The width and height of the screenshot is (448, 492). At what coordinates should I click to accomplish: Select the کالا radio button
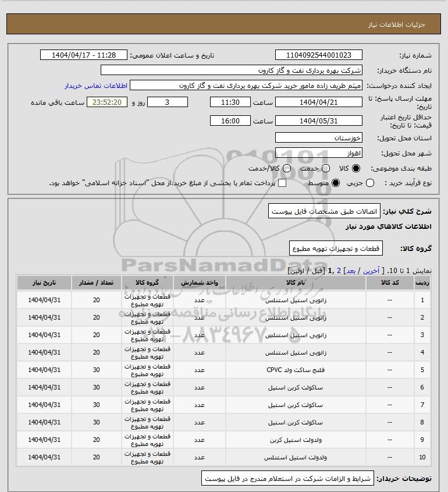(x=355, y=168)
